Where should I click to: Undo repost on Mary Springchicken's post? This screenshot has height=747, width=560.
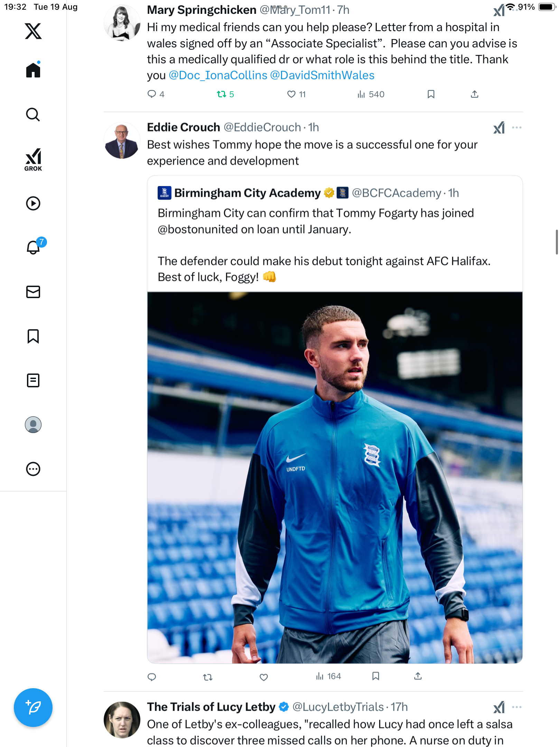(222, 94)
